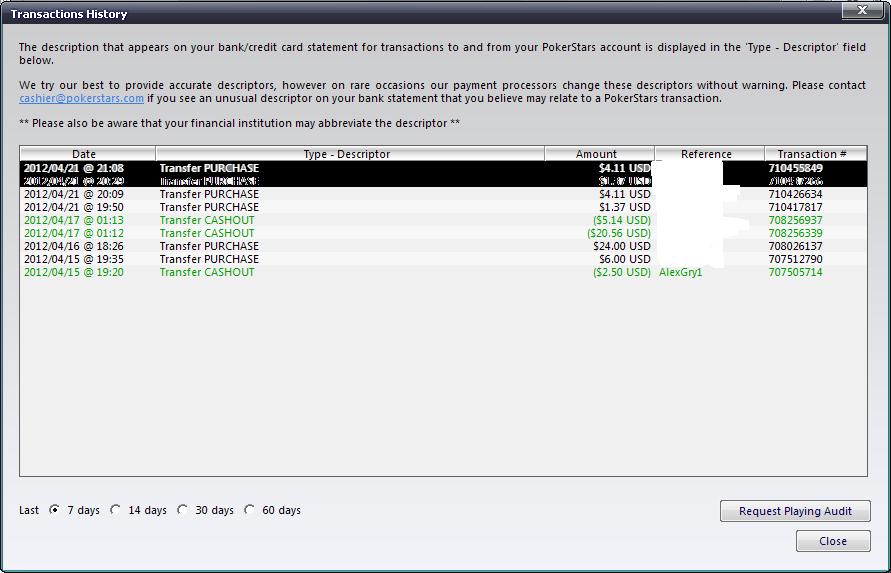Screen dimensions: 891x573
Task: Click the Close button
Action: tap(833, 541)
